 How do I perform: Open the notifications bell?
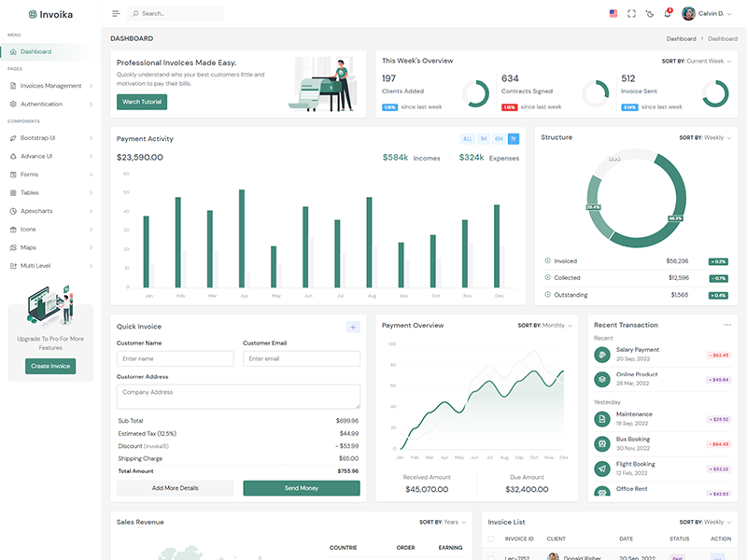[x=667, y=14]
